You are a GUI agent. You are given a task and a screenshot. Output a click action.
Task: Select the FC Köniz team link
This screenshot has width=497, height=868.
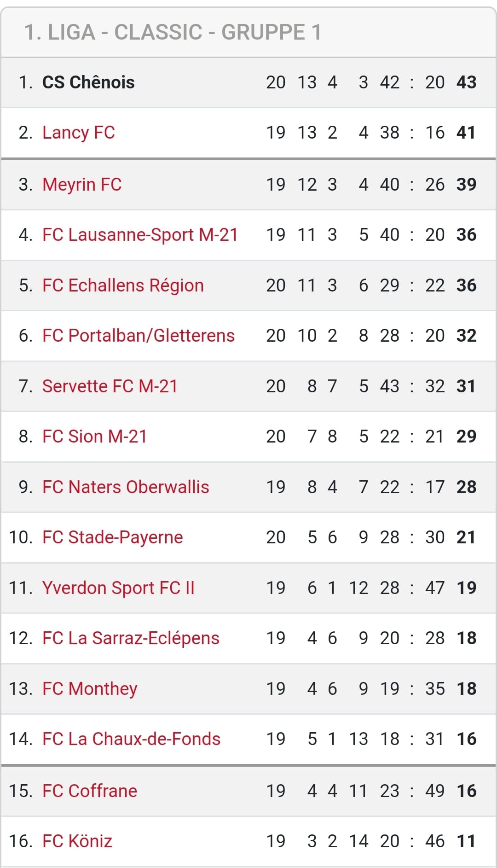click(x=77, y=841)
